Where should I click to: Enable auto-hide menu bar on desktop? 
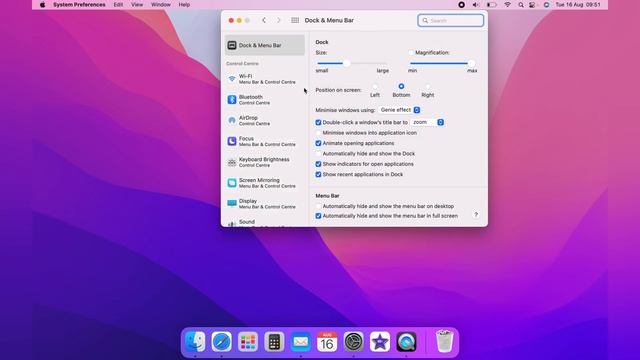pos(318,207)
